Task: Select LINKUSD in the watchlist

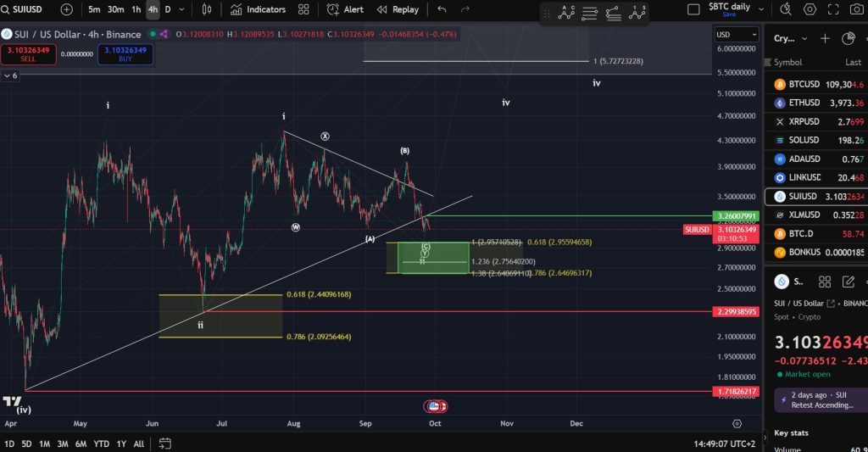Action: pos(816,177)
